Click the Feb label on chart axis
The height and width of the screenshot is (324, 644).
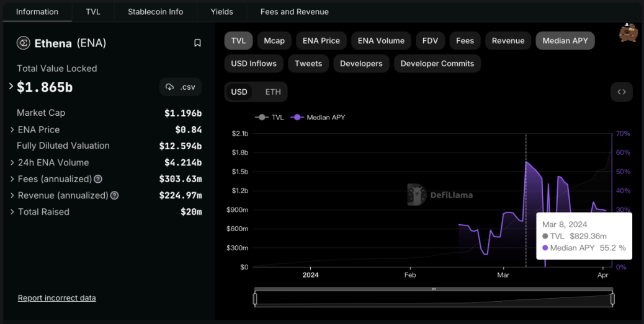(x=410, y=275)
